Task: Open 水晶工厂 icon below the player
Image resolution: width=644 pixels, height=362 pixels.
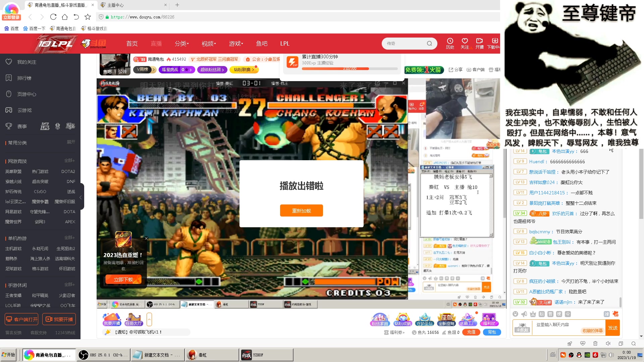Action: (468, 319)
